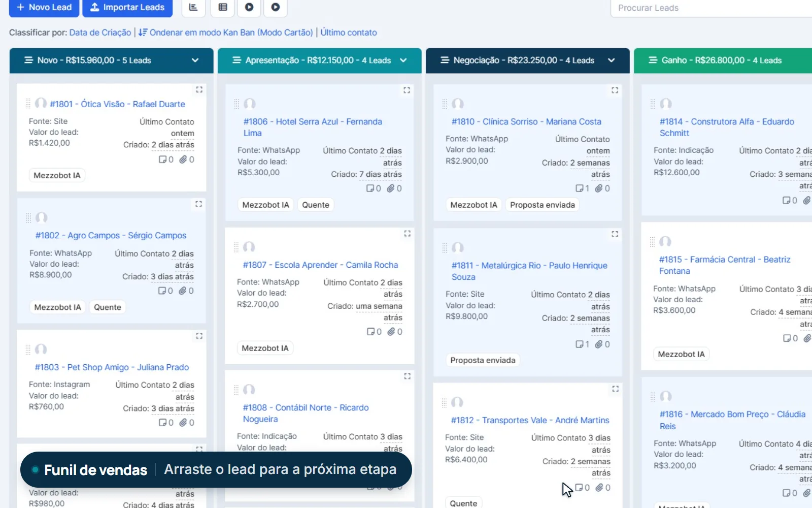Expand the #1806 Hotel Serra Azul card
Viewport: 812px width, 508px height.
pos(407,90)
